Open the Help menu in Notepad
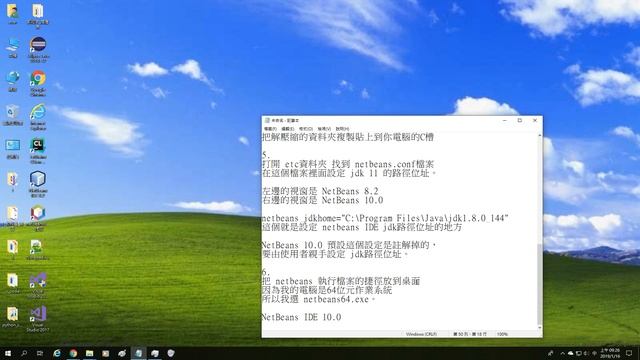This screenshot has width=640, height=360. (342, 129)
